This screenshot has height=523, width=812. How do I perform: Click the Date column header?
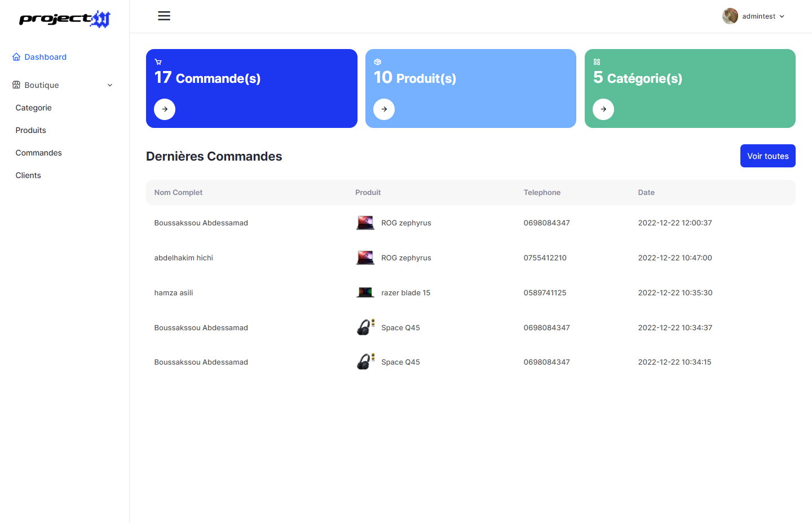click(x=646, y=193)
